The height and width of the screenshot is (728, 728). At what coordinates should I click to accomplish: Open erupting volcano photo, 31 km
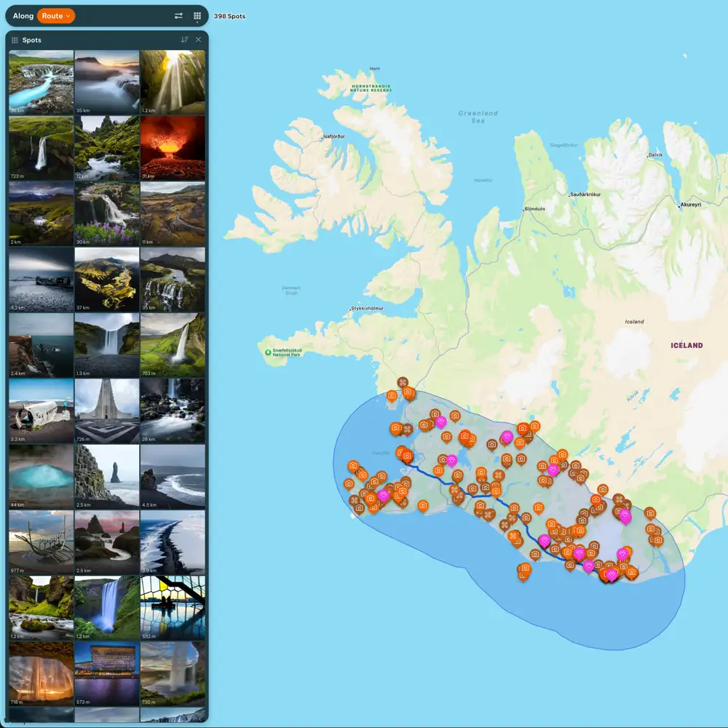(173, 148)
